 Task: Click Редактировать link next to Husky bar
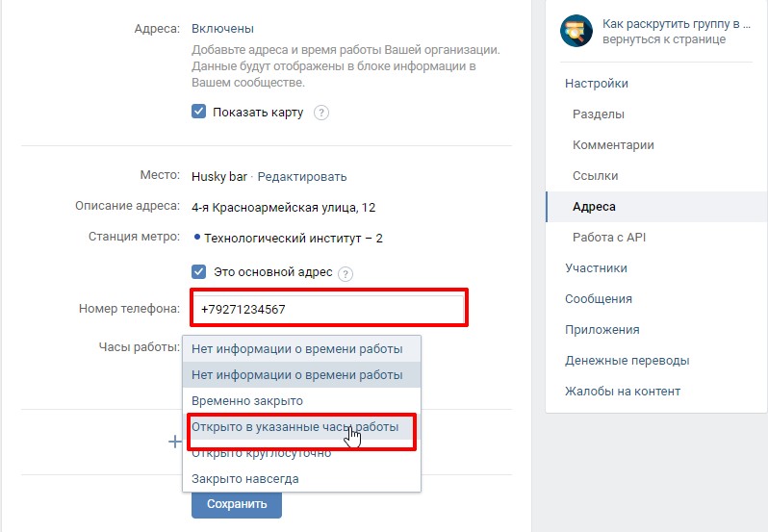tap(302, 177)
